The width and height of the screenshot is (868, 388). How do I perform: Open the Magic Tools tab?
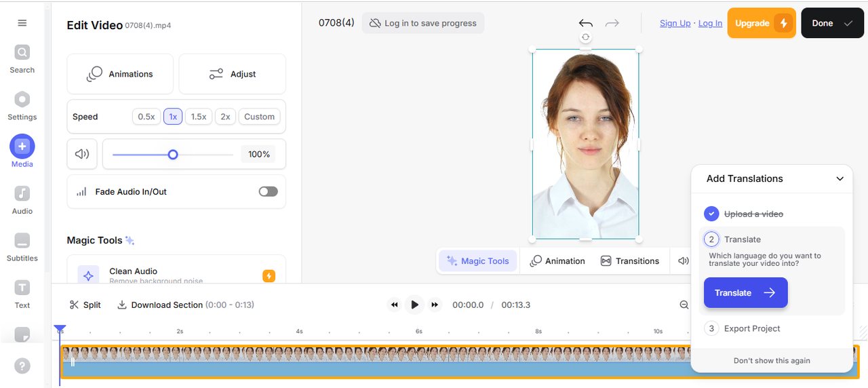[x=478, y=261]
